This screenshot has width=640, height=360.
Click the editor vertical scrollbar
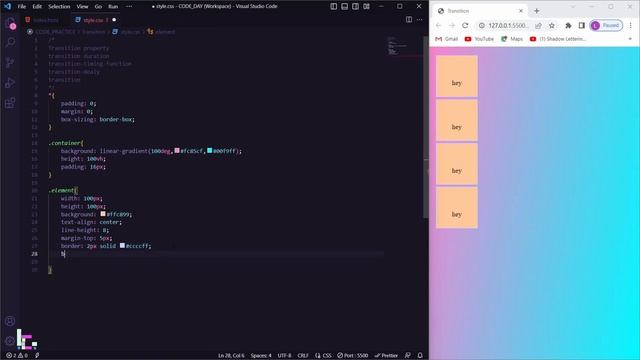tap(425, 127)
